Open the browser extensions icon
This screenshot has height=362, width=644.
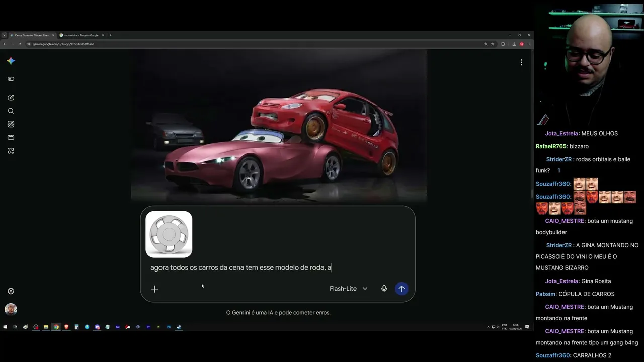[x=503, y=44]
